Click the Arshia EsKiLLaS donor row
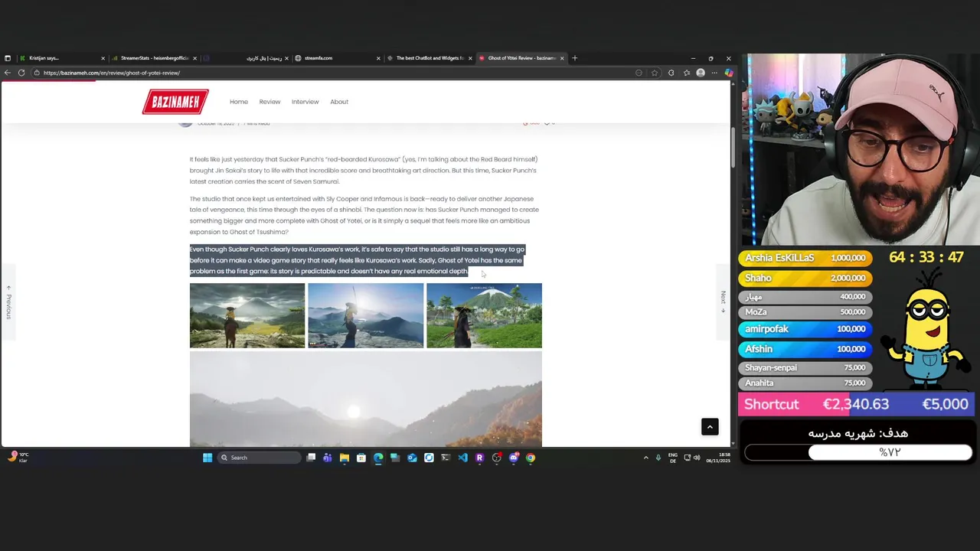 tap(805, 258)
